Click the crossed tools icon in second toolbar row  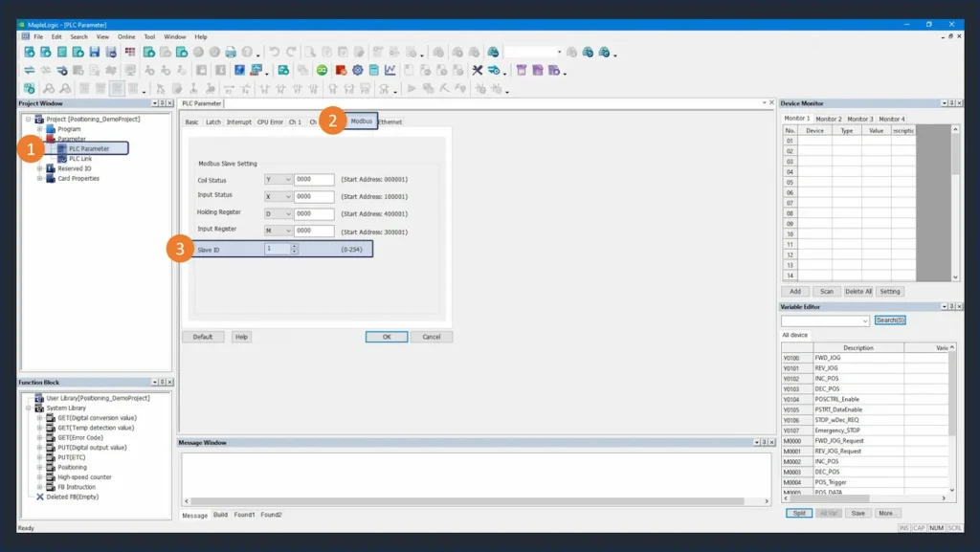click(478, 70)
